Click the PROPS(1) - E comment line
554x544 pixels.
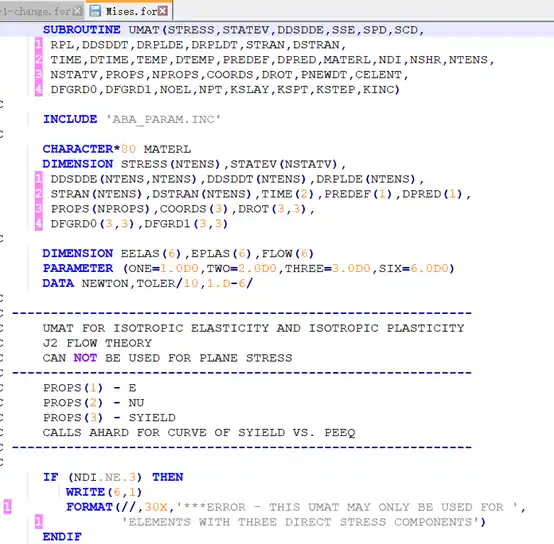coord(89,388)
